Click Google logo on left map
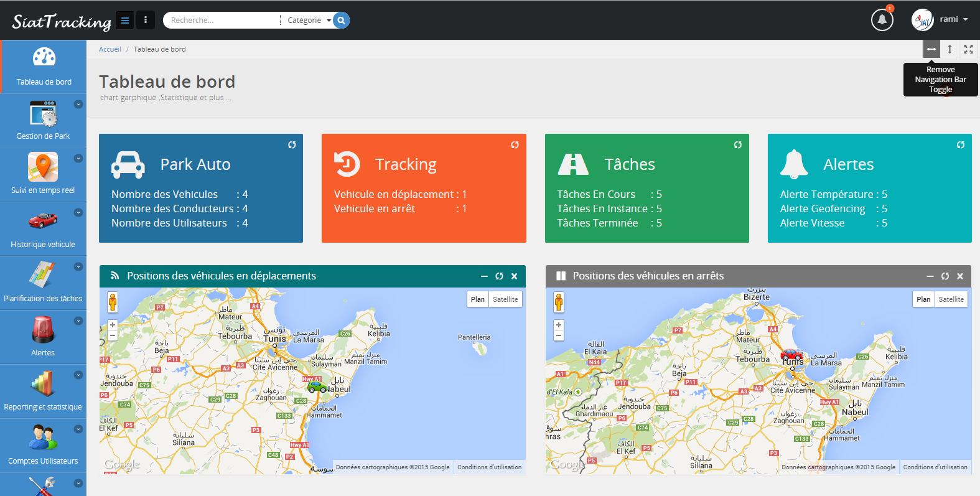Viewport: 980px width, 496px height. 122,464
